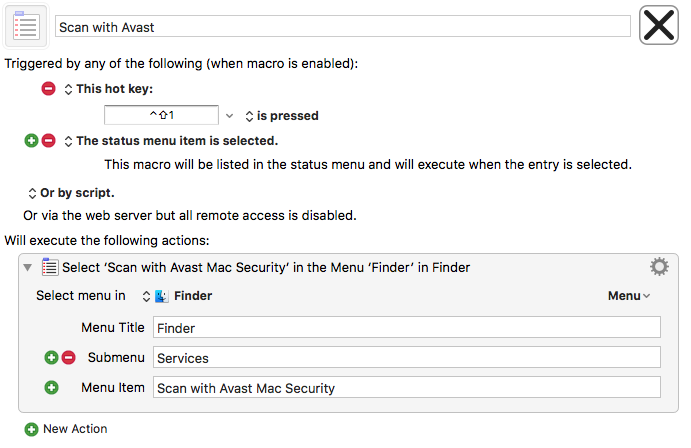Click the green plus beside Menu Item
The width and height of the screenshot is (691, 448).
52,387
